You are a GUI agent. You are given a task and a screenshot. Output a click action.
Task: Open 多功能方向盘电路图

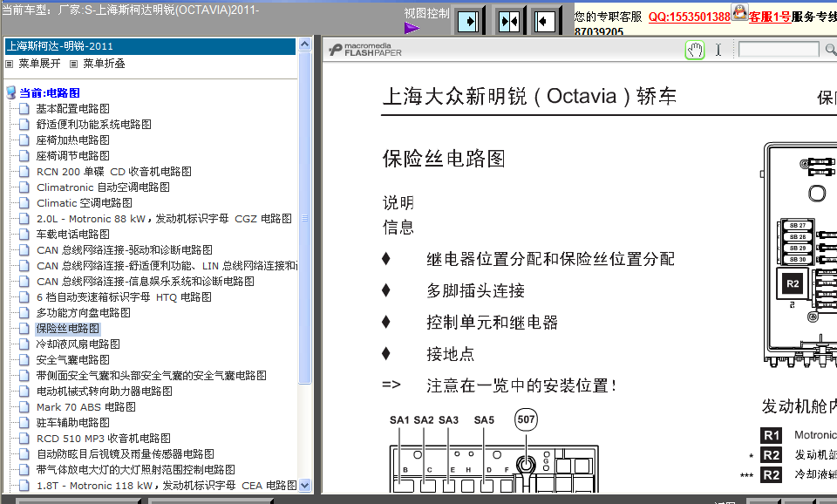[84, 313]
